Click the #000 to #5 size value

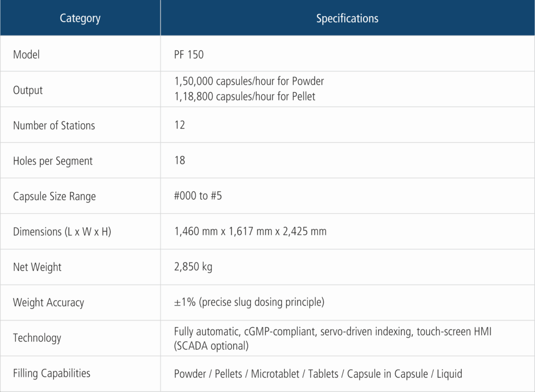(198, 196)
